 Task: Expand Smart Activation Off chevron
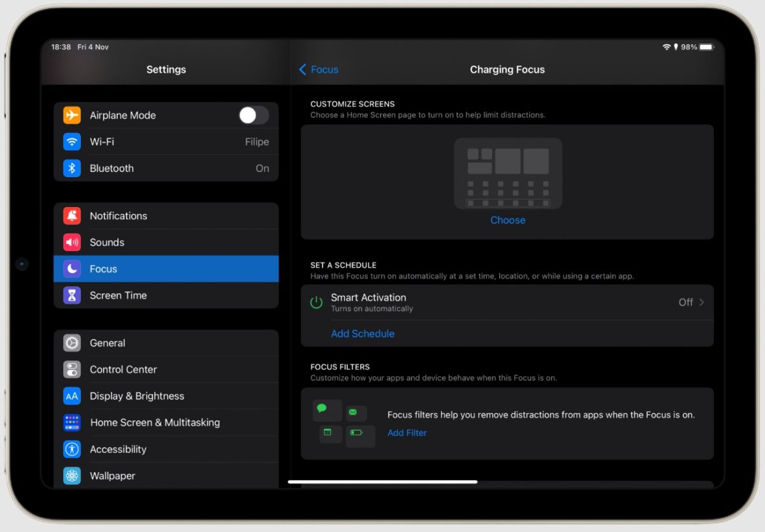(x=701, y=303)
